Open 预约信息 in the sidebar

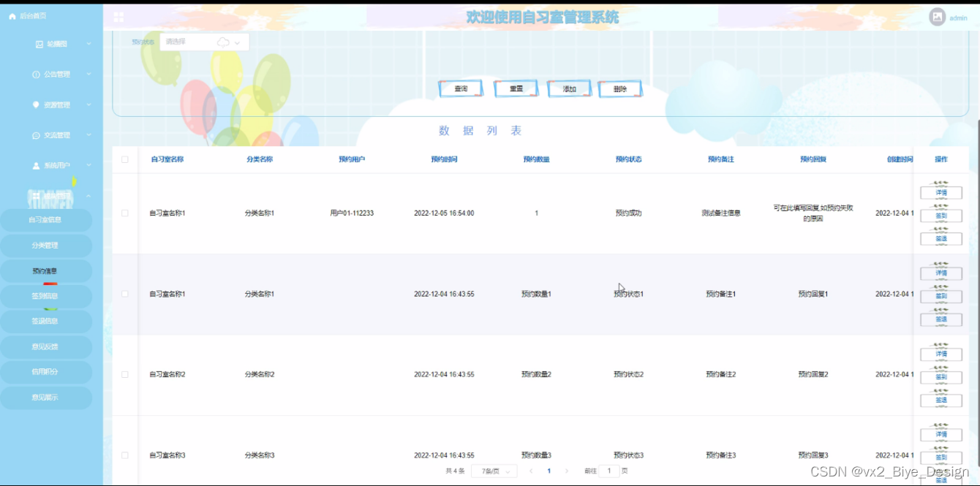point(45,271)
